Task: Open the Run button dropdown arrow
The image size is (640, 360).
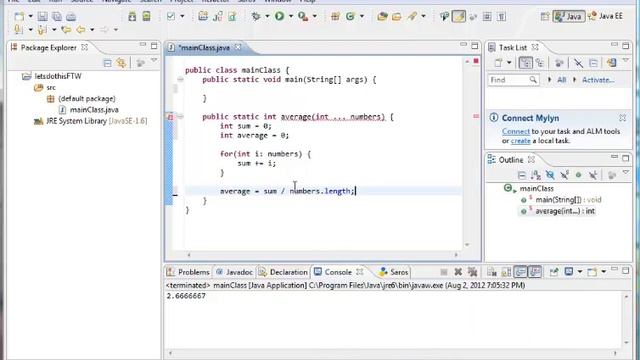Action: (291, 16)
